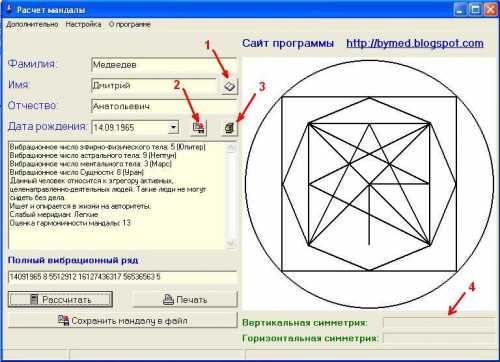The image size is (500, 362).
Task: Open the Дата рождения dropdown arrow
Action: 173,127
